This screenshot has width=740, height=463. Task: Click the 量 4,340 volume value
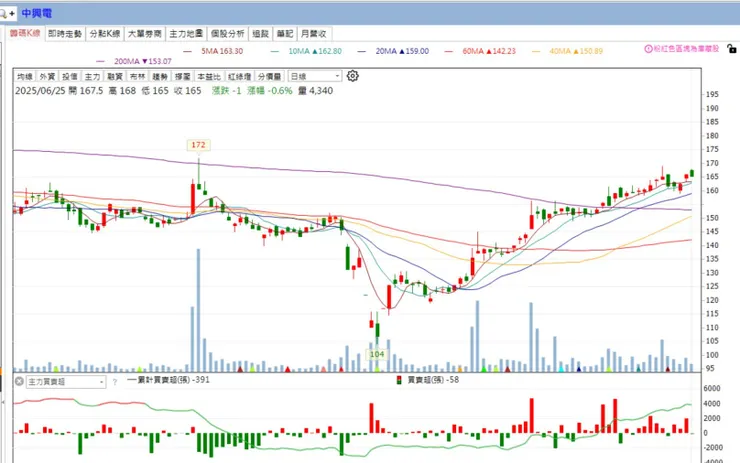point(316,91)
